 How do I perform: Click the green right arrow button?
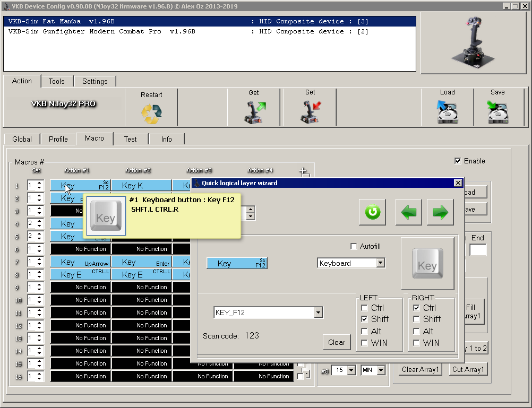pos(441,213)
